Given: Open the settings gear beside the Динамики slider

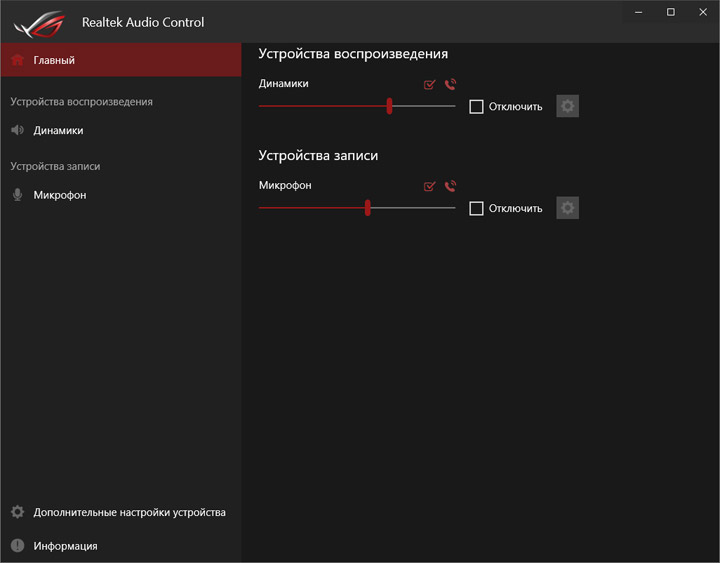Looking at the screenshot, I should (568, 106).
